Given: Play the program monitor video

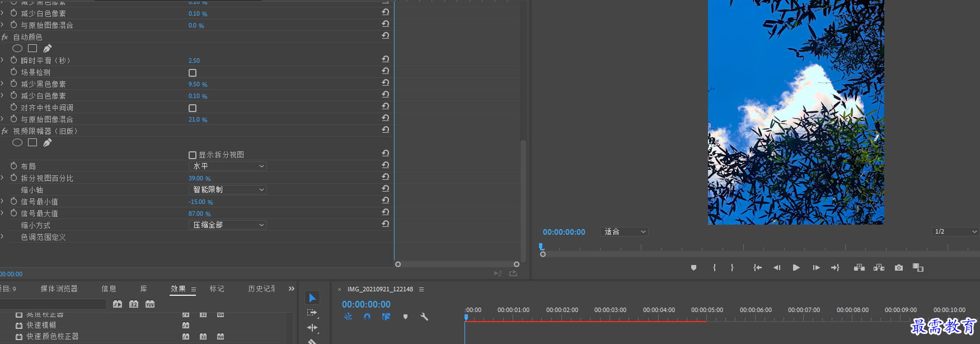Looking at the screenshot, I should pos(796,268).
